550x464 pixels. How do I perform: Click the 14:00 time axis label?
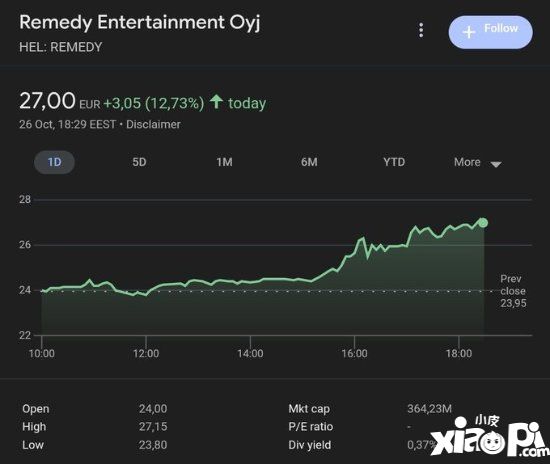click(x=250, y=353)
